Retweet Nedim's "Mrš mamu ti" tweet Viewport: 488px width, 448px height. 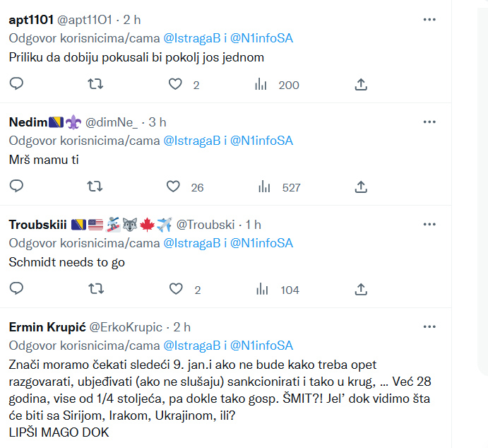click(x=95, y=187)
